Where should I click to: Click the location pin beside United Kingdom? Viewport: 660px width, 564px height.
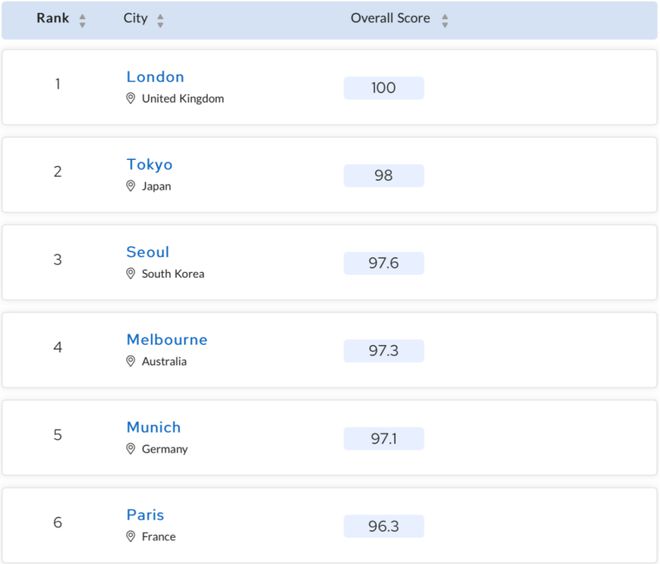pyautogui.click(x=131, y=98)
